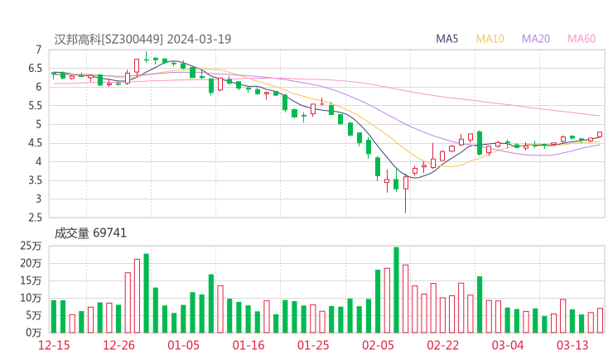Click the price axis value 3.5

point(35,180)
